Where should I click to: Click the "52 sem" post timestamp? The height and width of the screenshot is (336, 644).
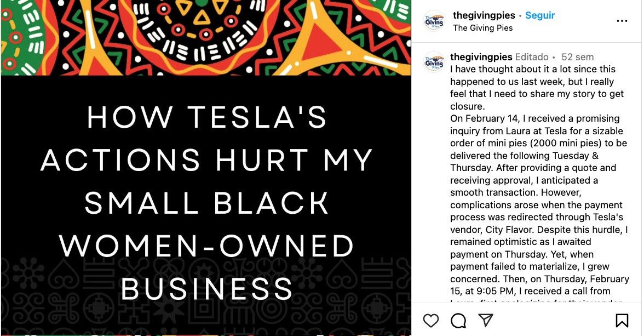[577, 57]
